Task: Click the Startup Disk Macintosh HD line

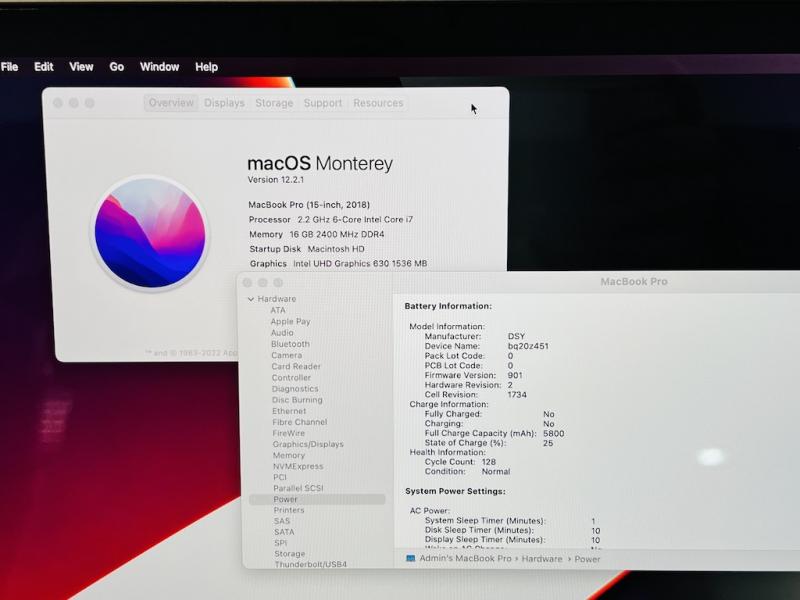Action: coord(307,249)
